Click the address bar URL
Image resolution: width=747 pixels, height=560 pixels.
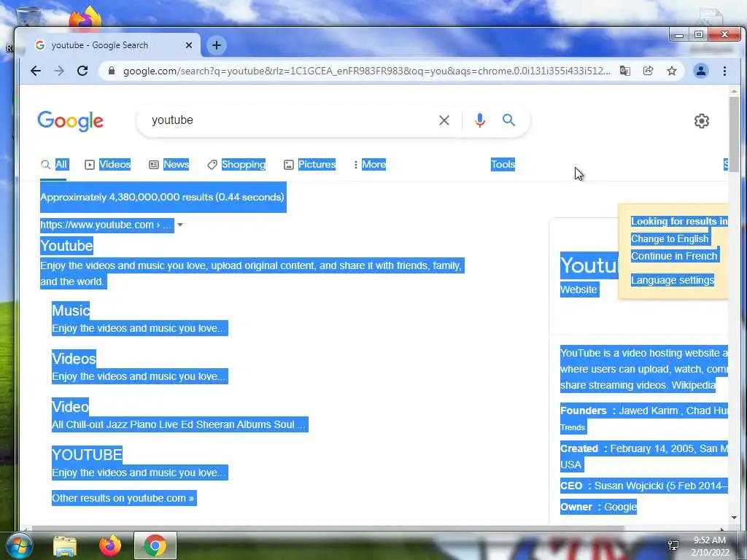click(x=367, y=71)
